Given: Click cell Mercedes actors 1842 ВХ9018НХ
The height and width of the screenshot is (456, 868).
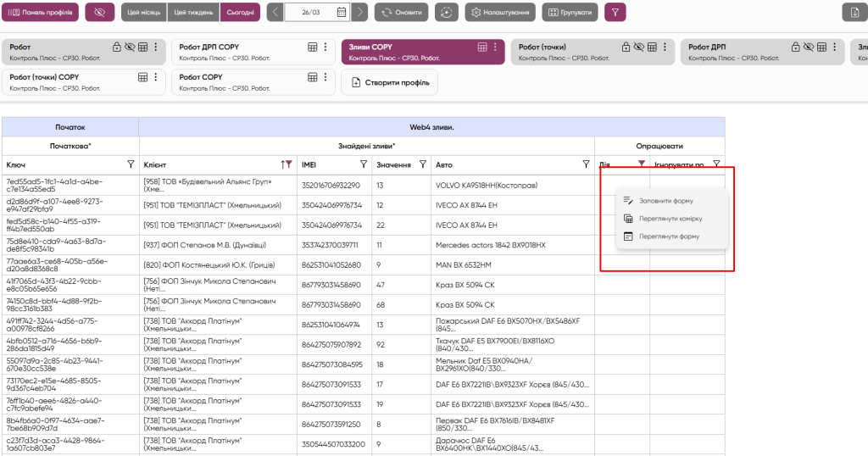Looking at the screenshot, I should point(513,245).
